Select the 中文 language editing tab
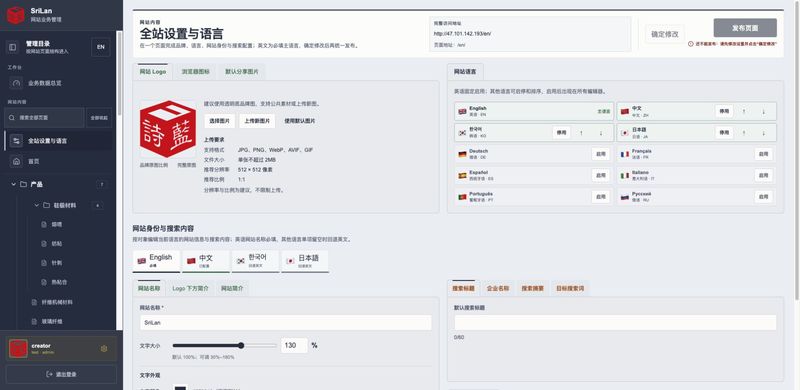The width and height of the screenshot is (800, 390). (206, 261)
